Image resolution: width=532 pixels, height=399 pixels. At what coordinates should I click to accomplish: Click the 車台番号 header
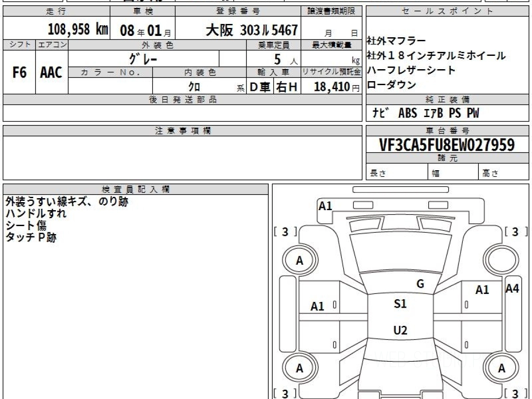click(x=447, y=131)
